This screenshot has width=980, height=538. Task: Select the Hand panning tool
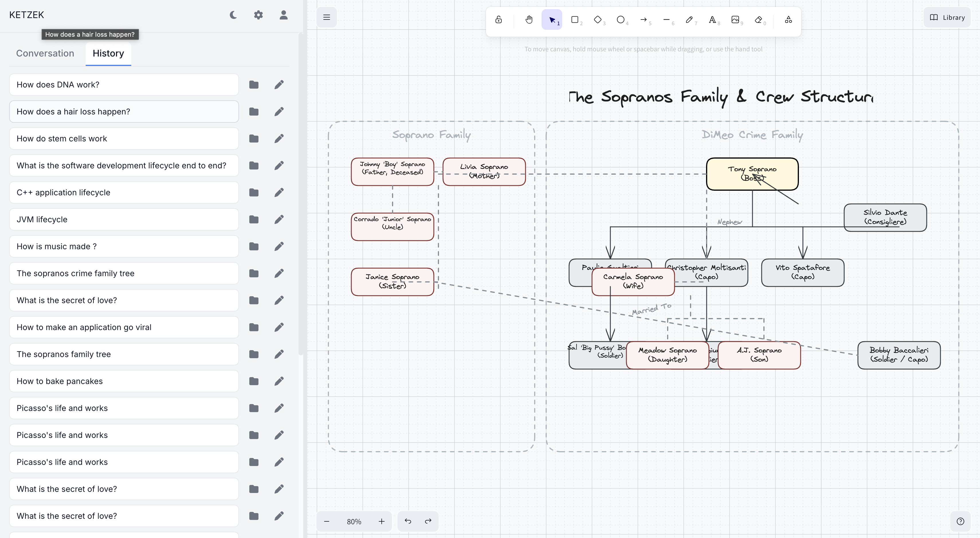(x=529, y=20)
